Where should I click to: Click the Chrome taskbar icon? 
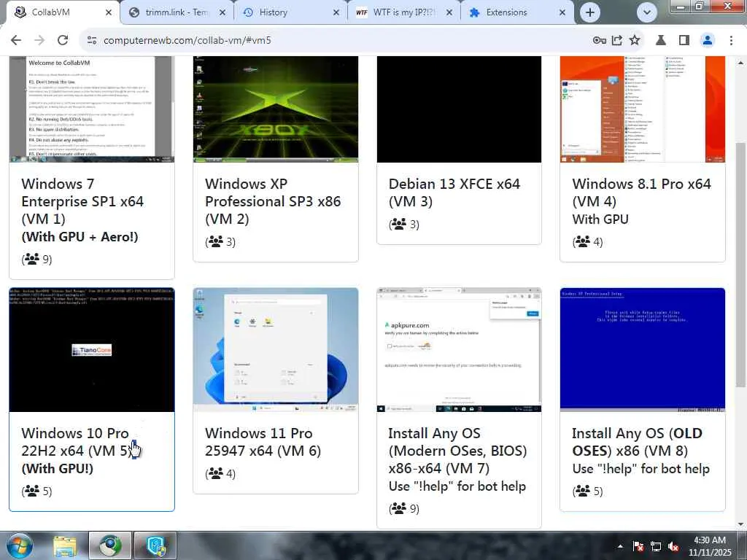pos(111,545)
